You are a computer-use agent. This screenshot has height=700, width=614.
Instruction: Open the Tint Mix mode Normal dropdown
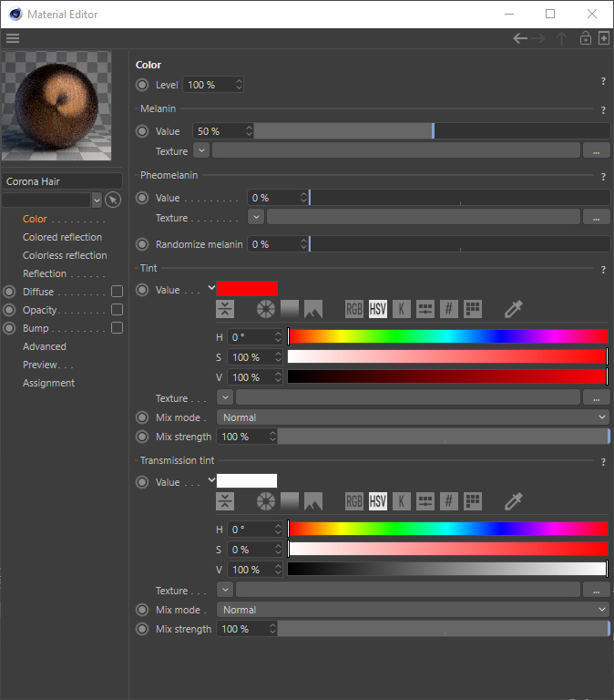(x=414, y=417)
